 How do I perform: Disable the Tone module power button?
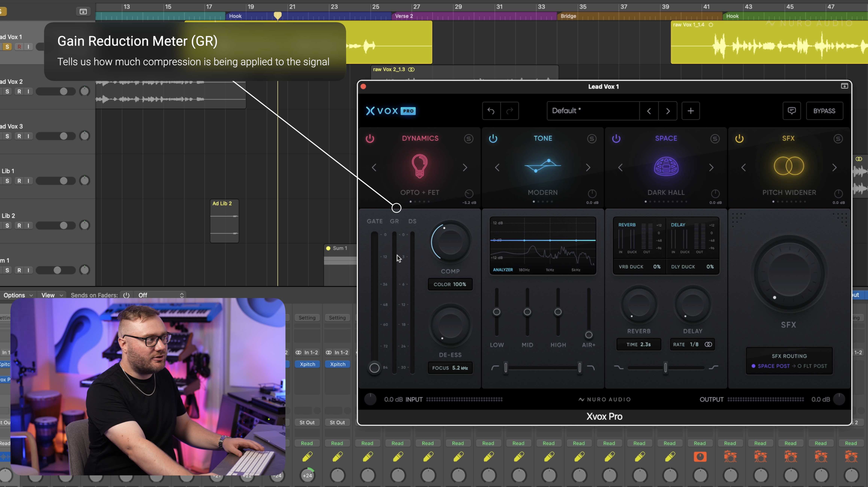click(493, 139)
